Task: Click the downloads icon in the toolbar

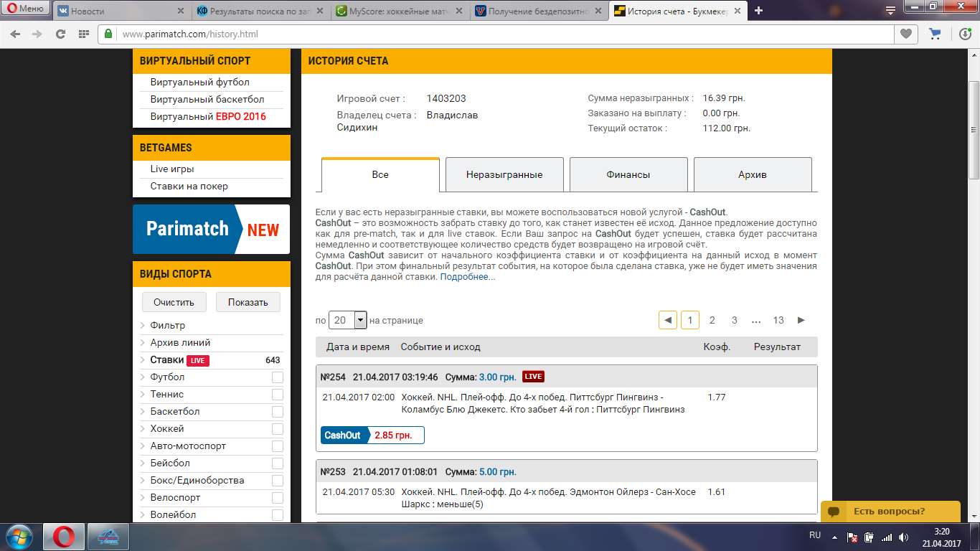Action: [966, 34]
